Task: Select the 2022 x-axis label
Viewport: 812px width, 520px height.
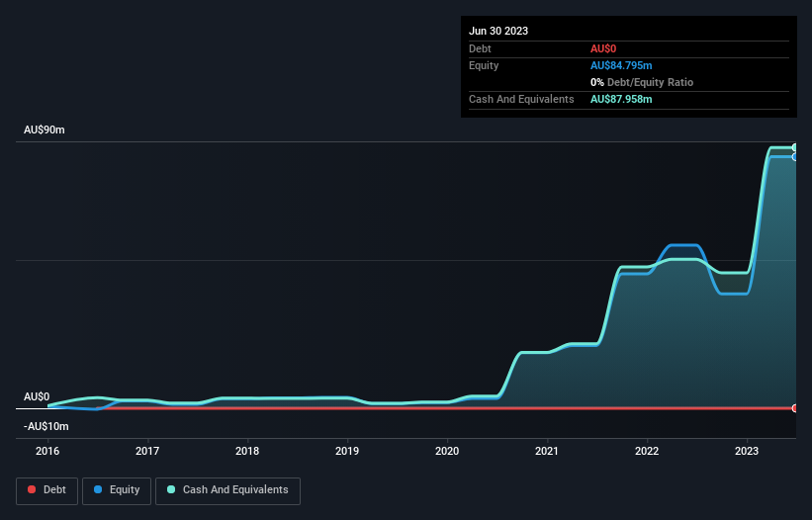Action: tap(647, 451)
